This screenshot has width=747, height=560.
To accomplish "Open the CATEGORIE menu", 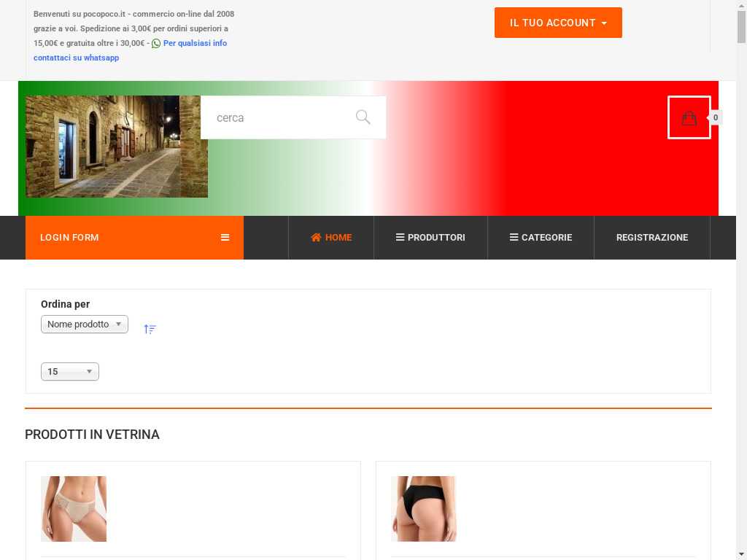I will pyautogui.click(x=541, y=238).
